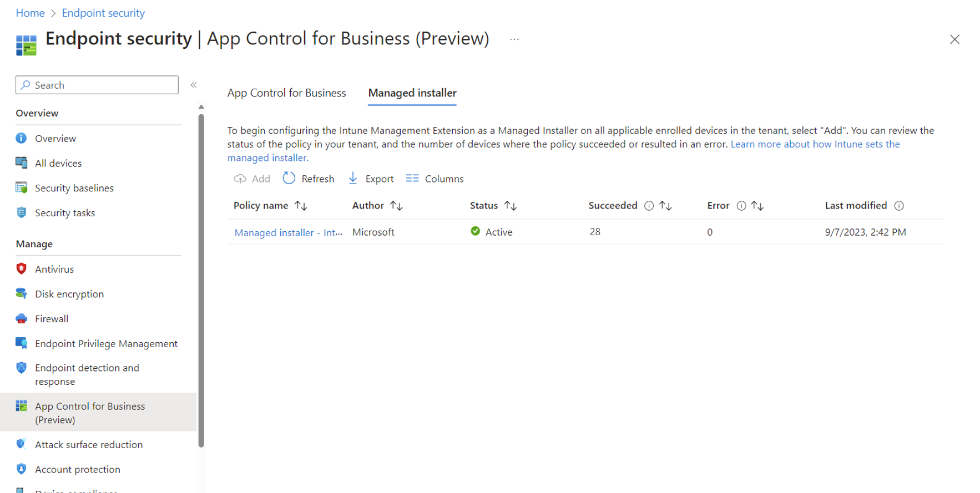Viewport: 980px width, 493px height.
Task: Click the Security baselines icon
Action: [x=21, y=187]
